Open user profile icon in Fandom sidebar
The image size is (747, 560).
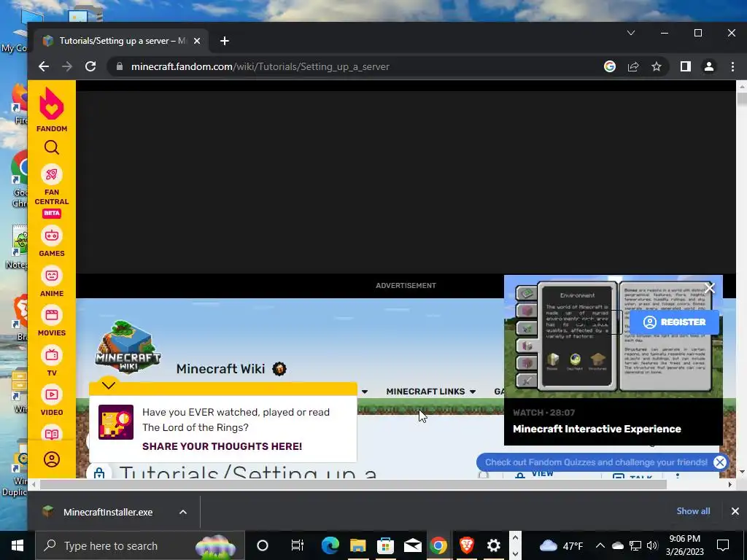coord(52,459)
